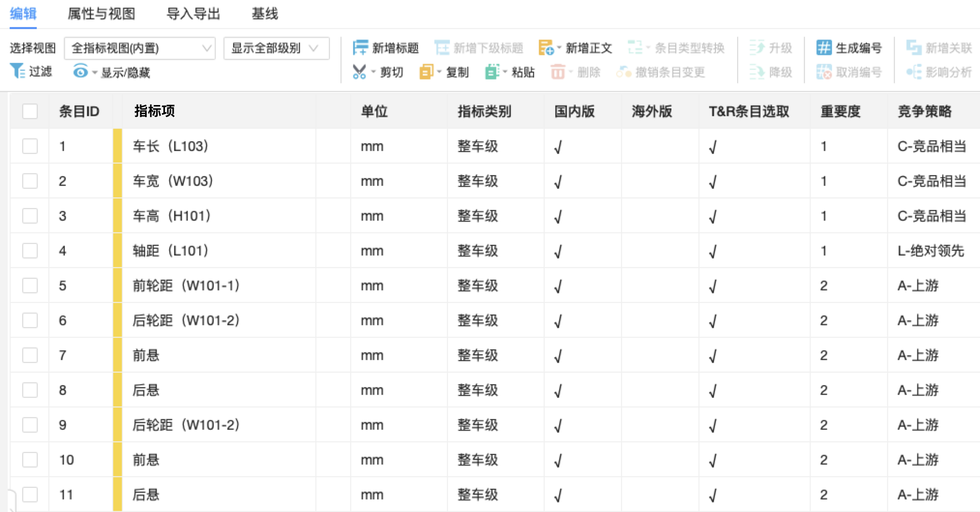Click the 过滤 (filter) funnel icon
Image resolution: width=980 pixels, height=512 pixels.
point(17,72)
